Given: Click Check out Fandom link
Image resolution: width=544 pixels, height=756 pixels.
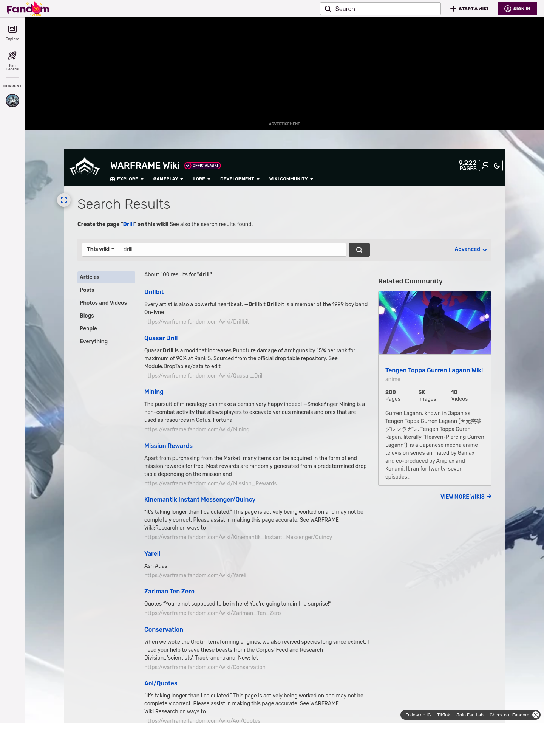Looking at the screenshot, I should [x=509, y=715].
